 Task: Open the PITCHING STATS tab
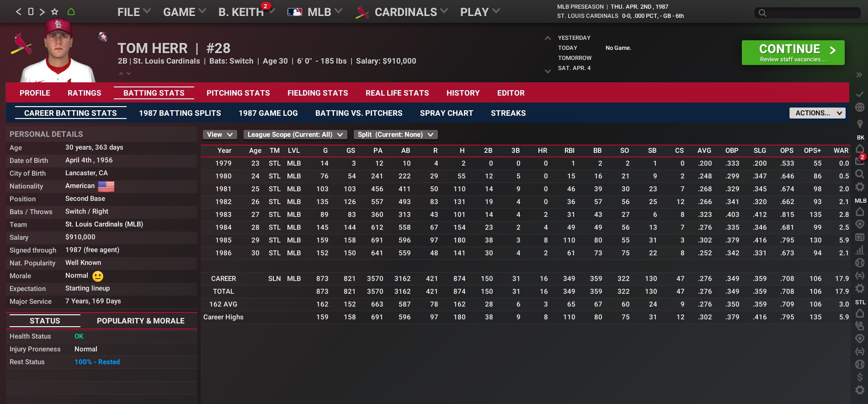pos(238,93)
